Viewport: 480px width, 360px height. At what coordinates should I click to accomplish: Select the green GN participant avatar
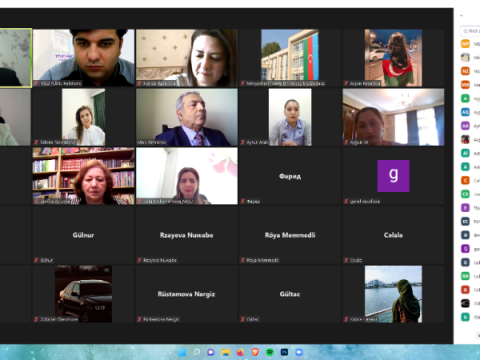pyautogui.click(x=465, y=276)
